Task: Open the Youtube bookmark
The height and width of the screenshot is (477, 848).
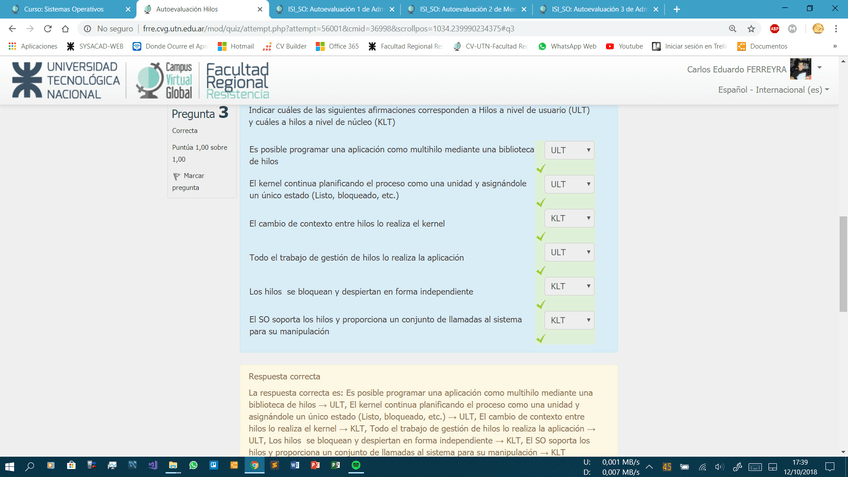Action: [625, 47]
